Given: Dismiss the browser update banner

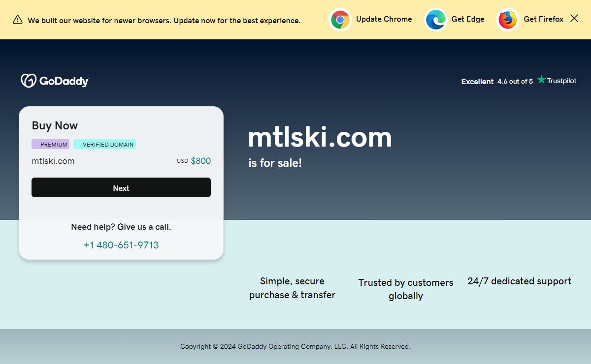Looking at the screenshot, I should (x=574, y=18).
